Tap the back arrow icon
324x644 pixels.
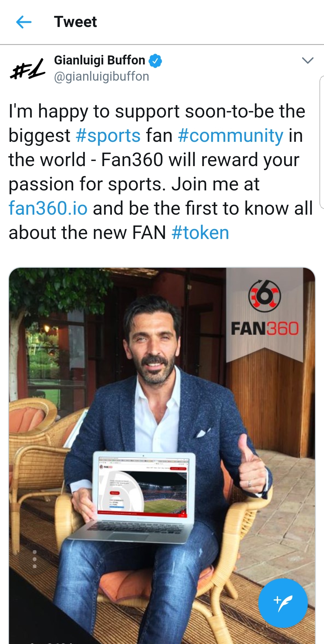[24, 22]
